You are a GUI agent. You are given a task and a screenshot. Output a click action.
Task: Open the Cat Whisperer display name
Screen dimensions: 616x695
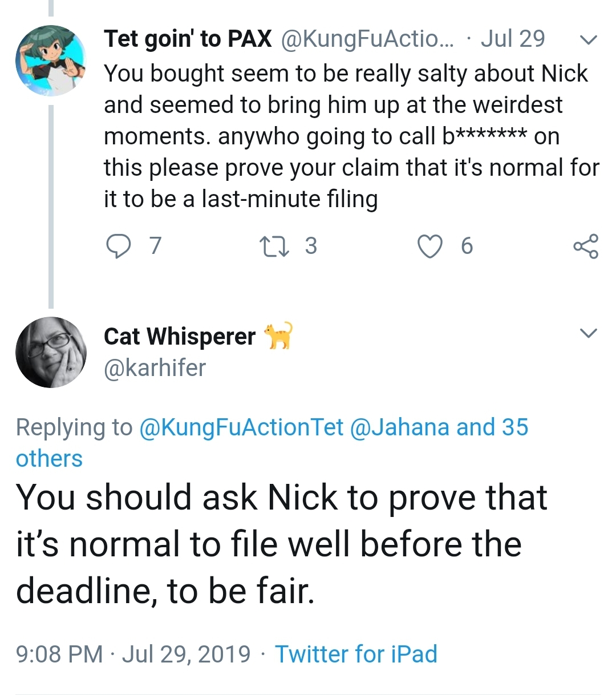click(180, 337)
